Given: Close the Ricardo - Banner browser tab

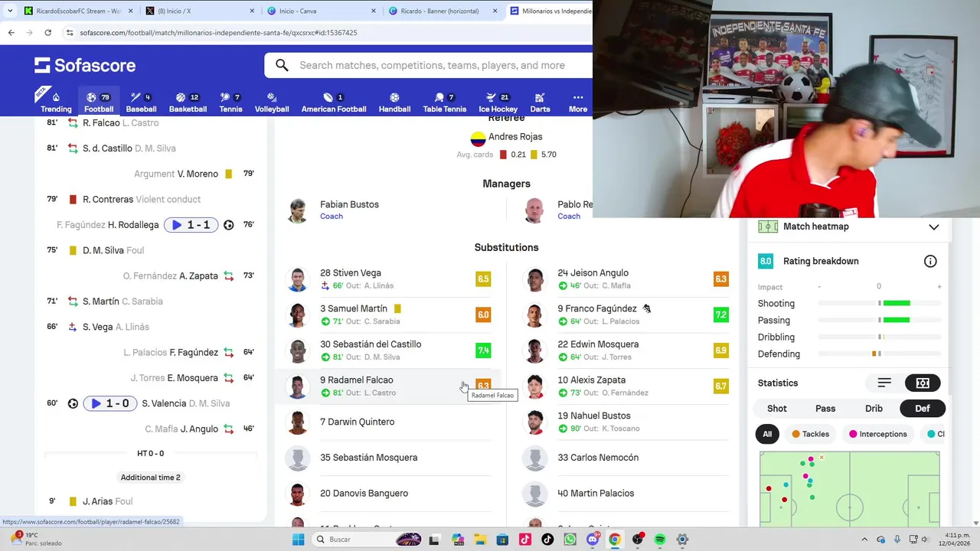Looking at the screenshot, I should point(495,11).
